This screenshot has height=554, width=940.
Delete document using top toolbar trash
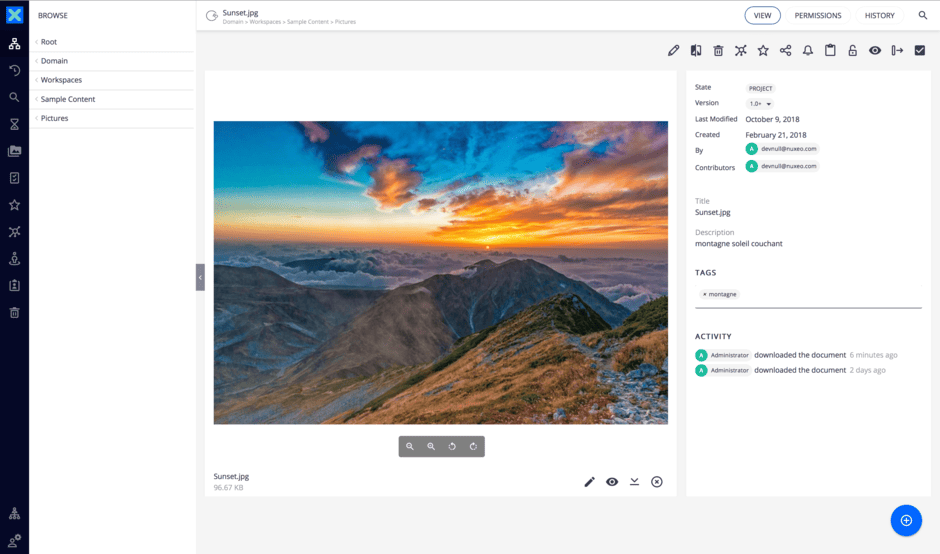tap(718, 50)
